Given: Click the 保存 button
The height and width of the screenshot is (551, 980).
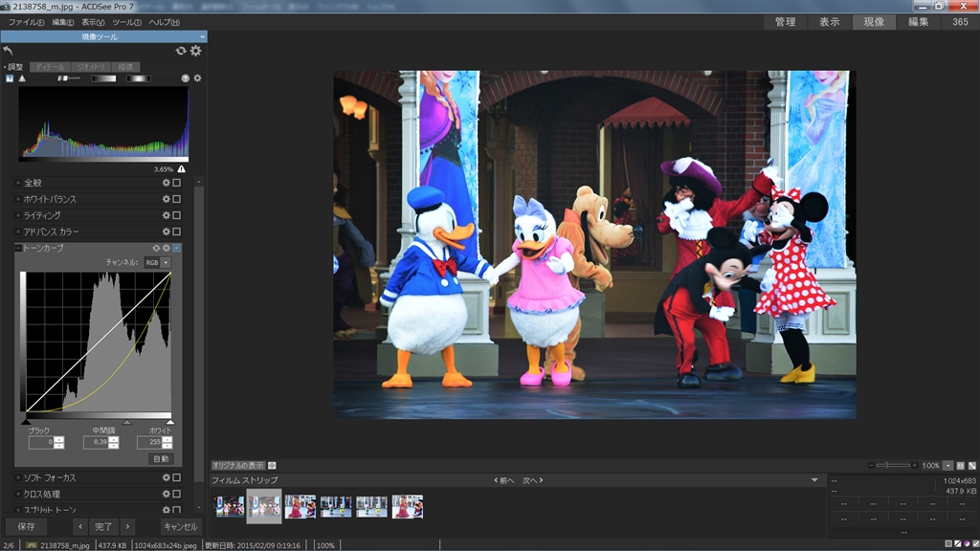Looking at the screenshot, I should tap(26, 526).
